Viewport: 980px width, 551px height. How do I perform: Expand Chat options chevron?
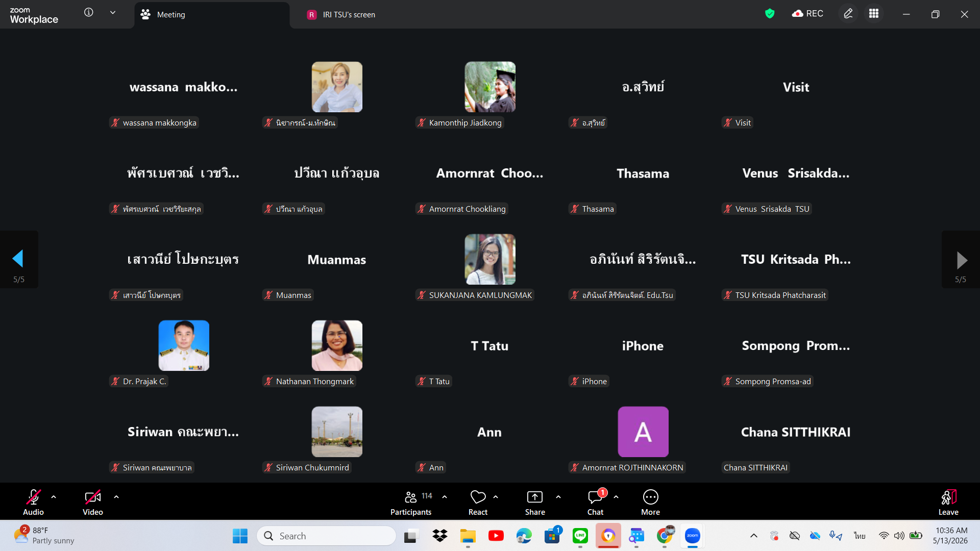click(x=616, y=497)
